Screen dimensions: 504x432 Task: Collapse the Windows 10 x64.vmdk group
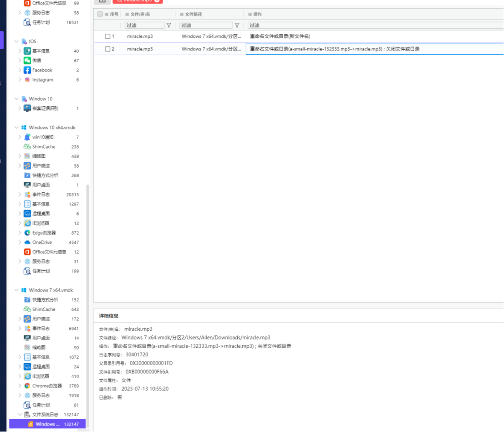coord(16,128)
